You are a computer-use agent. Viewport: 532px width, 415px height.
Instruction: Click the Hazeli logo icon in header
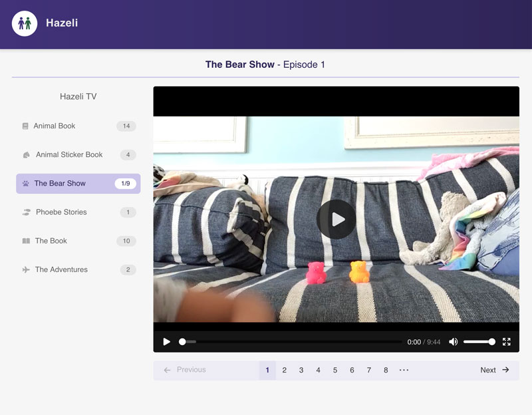point(25,23)
